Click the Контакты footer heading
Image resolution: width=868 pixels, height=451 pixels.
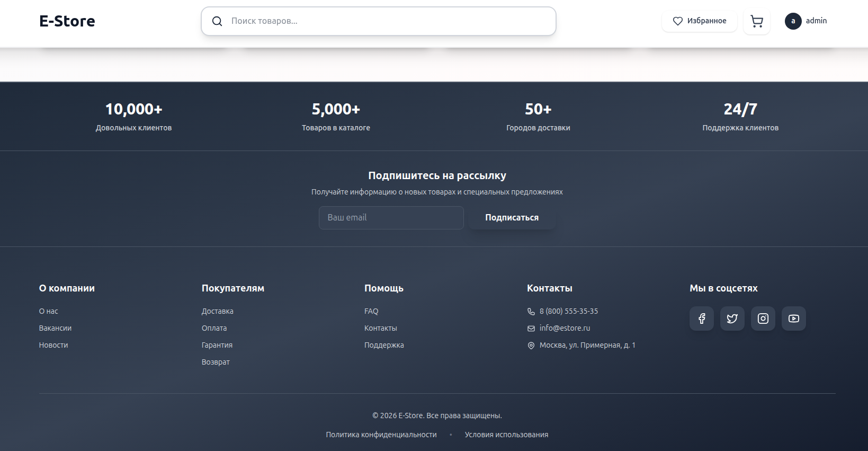pos(550,288)
